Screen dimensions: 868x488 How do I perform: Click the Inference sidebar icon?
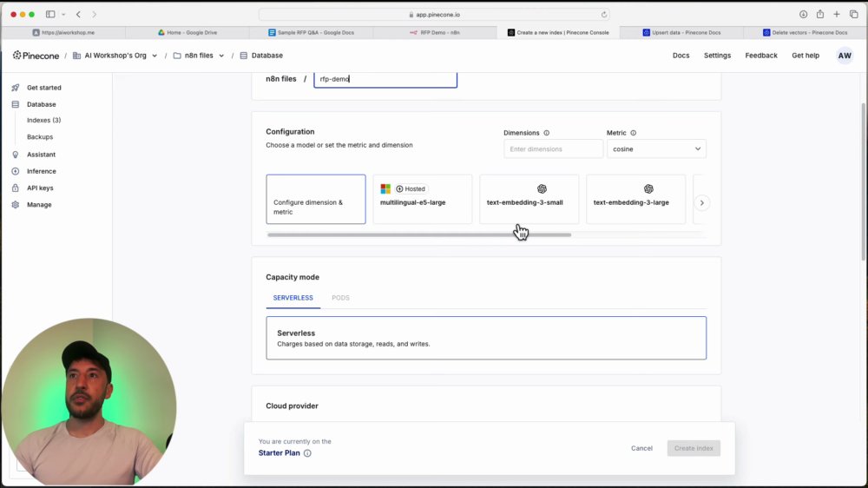coord(16,171)
